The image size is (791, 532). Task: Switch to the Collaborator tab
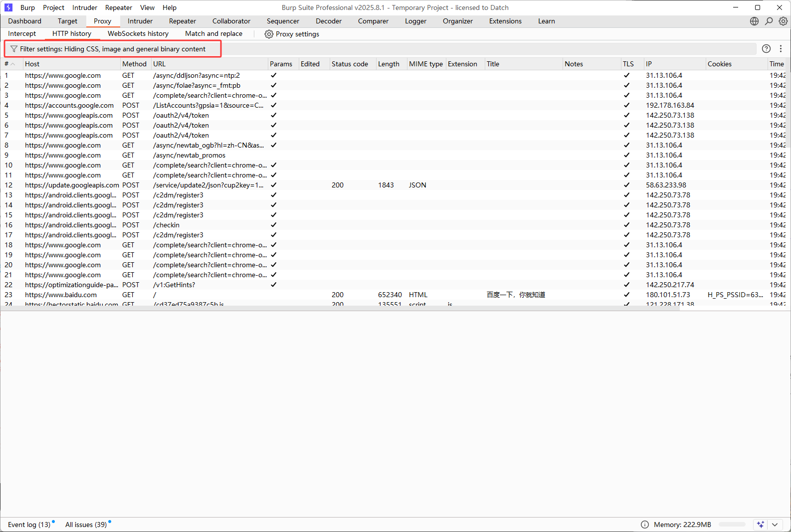point(231,21)
